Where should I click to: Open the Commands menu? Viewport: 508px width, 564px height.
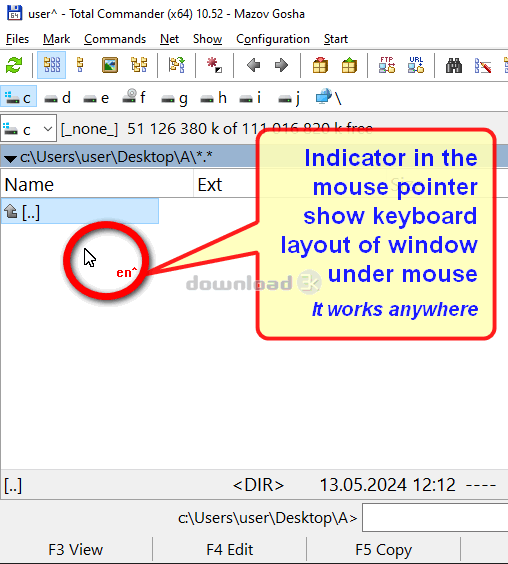coord(115,39)
